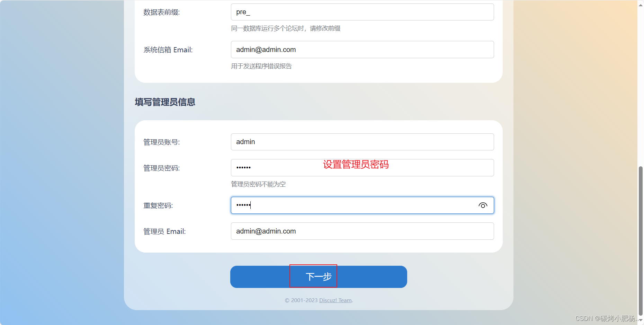The image size is (644, 325).
Task: Click the 系统信箱 Email input field
Action: [x=362, y=50]
